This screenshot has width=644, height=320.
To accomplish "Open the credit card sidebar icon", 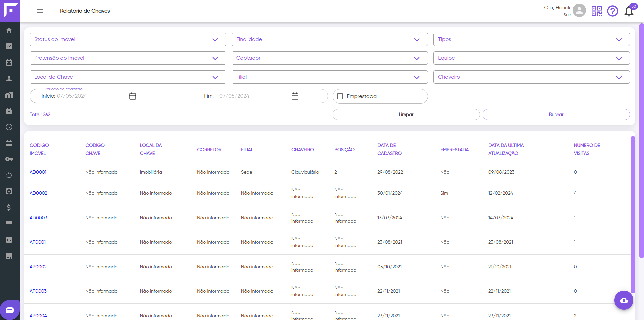I will coord(9,224).
